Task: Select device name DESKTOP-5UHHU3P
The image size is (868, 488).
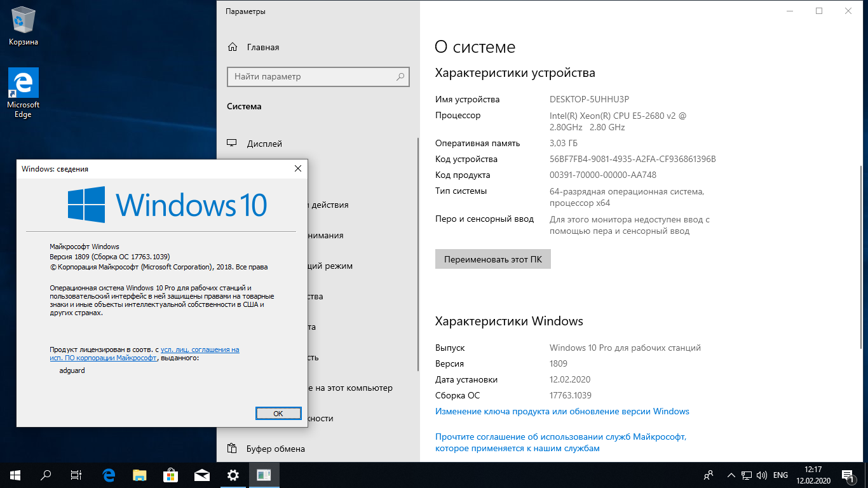Action: [589, 99]
